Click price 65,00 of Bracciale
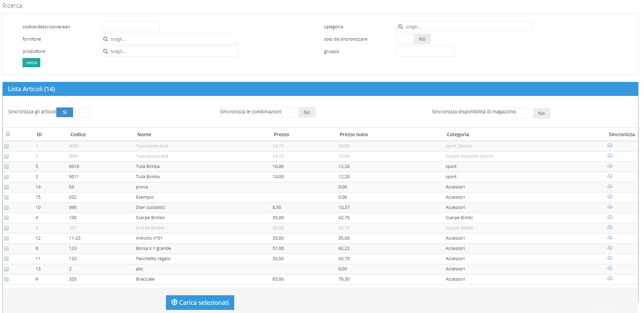 278,279
